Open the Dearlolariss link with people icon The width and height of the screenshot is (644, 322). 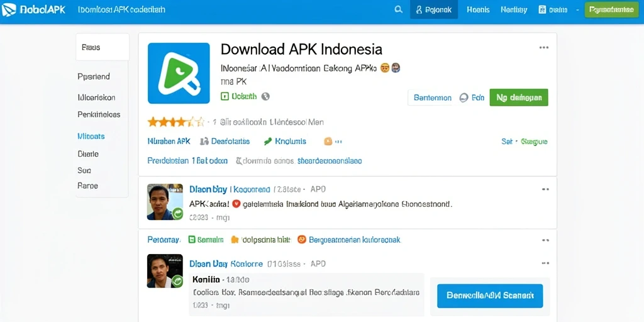(225, 142)
